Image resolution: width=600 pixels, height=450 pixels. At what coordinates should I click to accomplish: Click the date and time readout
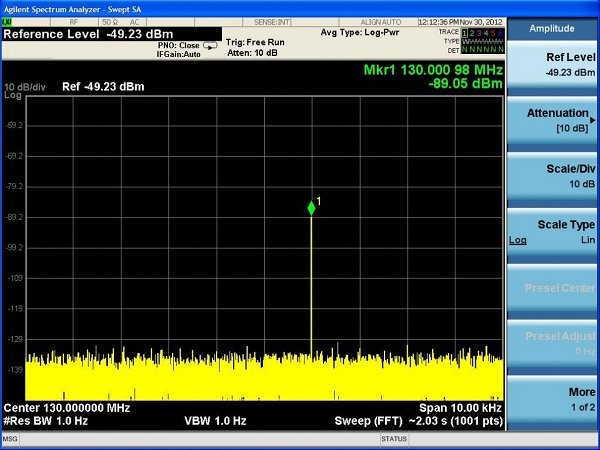pyautogui.click(x=460, y=22)
